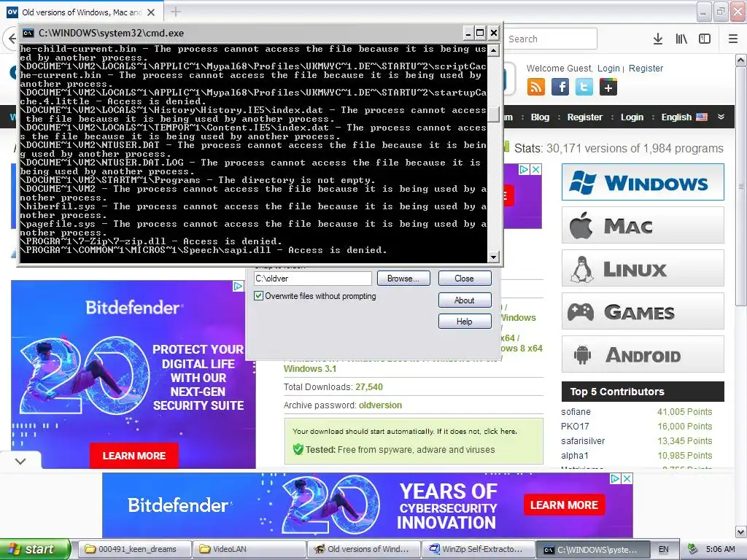Click the system tray security icon

point(693,549)
